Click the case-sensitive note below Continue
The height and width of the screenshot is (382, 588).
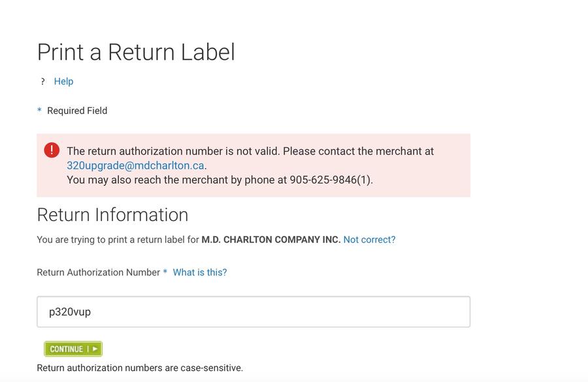140,368
